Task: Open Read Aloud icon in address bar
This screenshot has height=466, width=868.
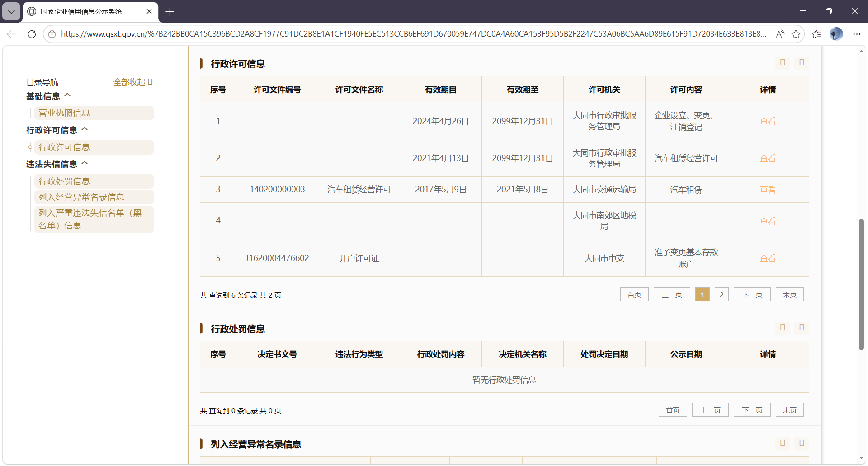Action: (x=780, y=34)
